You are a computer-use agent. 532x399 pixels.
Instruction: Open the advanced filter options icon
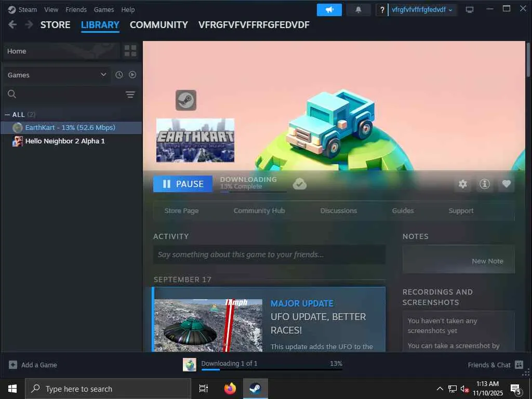(130, 95)
